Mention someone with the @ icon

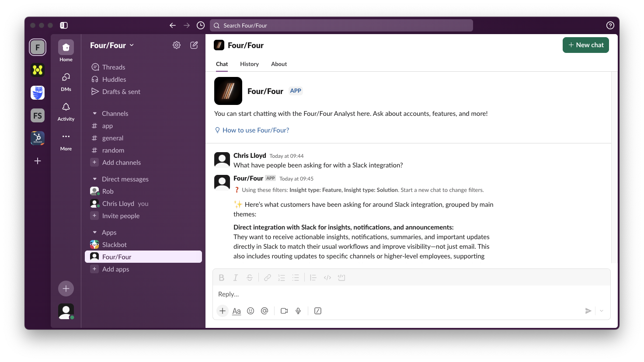pos(265,311)
